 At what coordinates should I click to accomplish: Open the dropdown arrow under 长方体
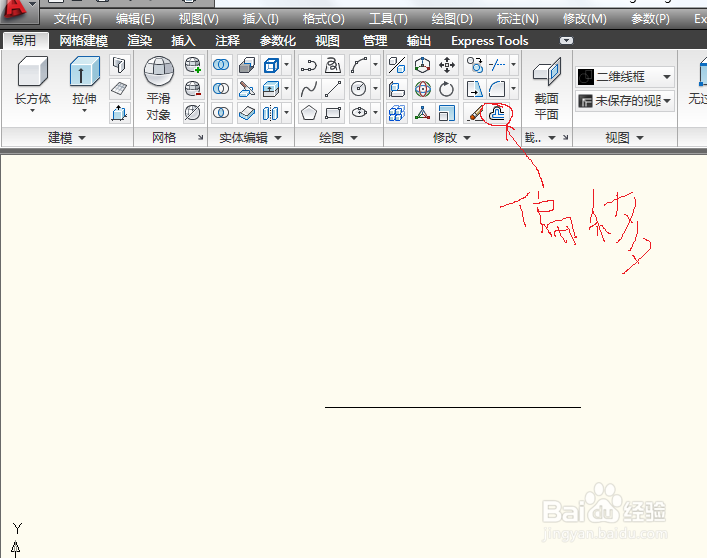click(x=32, y=110)
